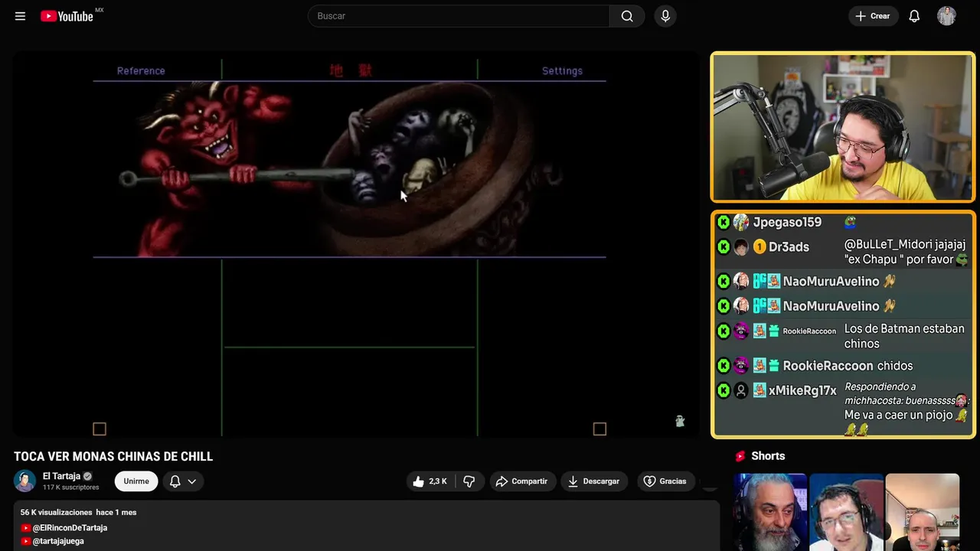
Task: Click the 117 K suscriptores text
Action: 70,487
